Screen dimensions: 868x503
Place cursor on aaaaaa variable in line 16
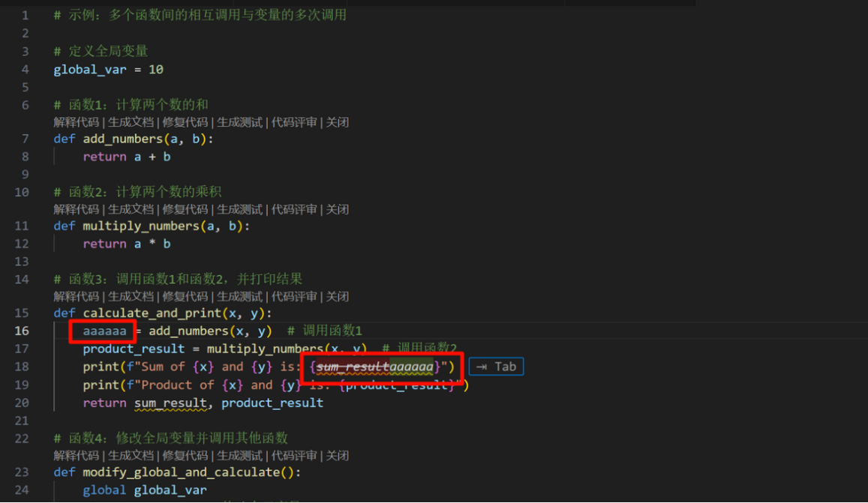tap(104, 331)
